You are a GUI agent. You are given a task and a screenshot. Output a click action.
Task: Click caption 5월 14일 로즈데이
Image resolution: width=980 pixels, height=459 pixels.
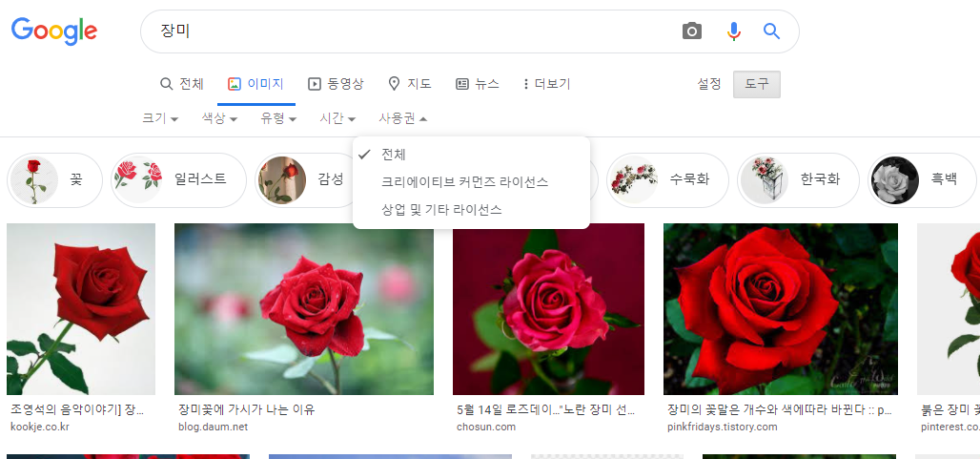point(547,410)
